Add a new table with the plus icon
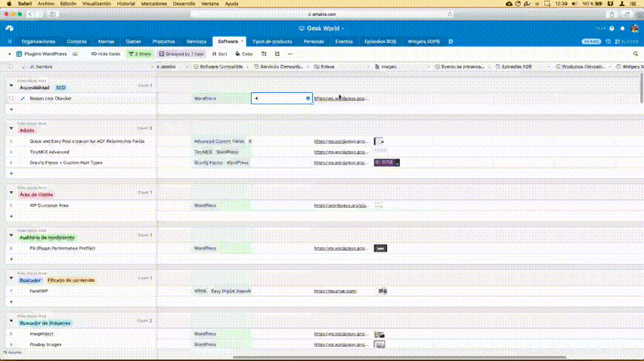The image size is (644, 361). pos(450,42)
